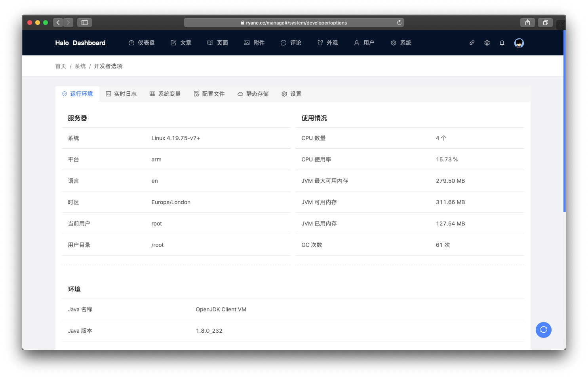
Task: Toggle Safari sidebar button
Action: (x=84, y=23)
